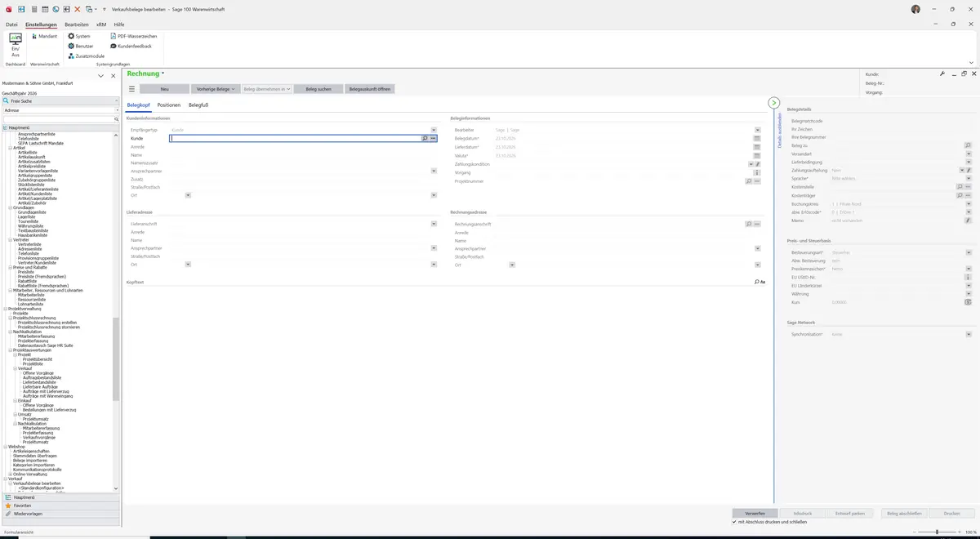The width and height of the screenshot is (980, 539).
Task: Click the Mandant ribbon icon
Action: click(x=33, y=36)
